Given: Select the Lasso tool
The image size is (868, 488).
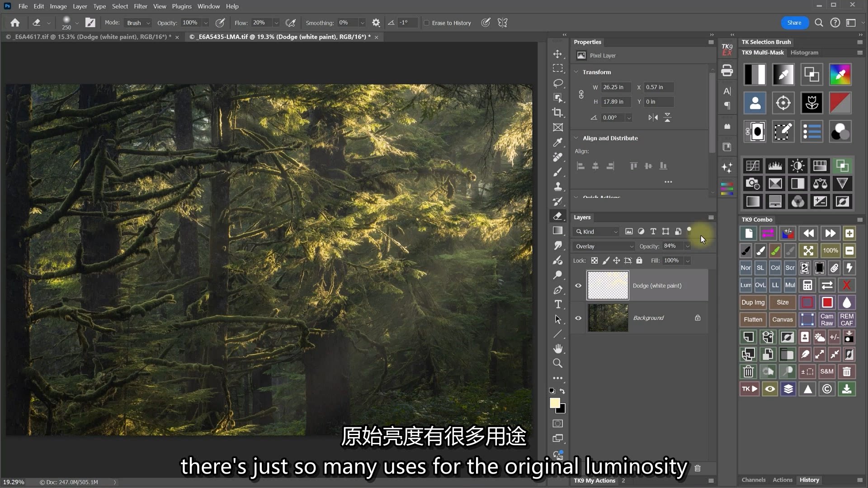Looking at the screenshot, I should point(558,83).
